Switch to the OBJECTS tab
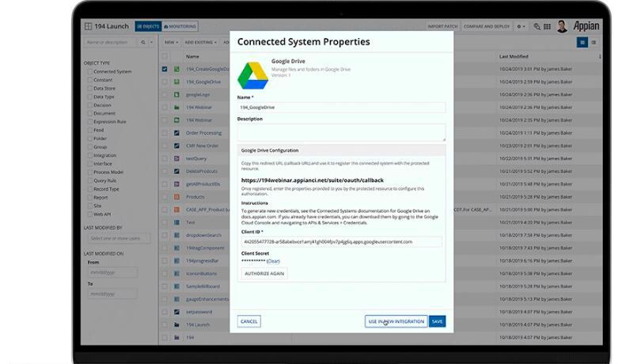The width and height of the screenshot is (618, 364). pos(148,26)
